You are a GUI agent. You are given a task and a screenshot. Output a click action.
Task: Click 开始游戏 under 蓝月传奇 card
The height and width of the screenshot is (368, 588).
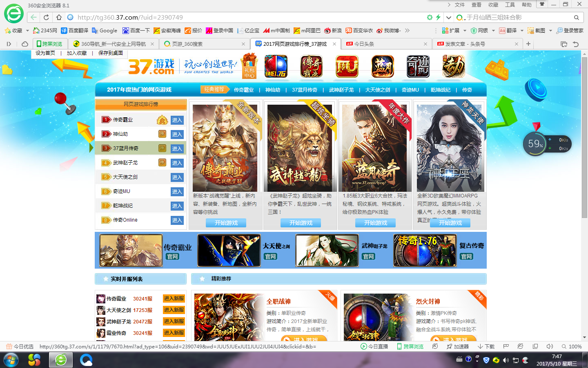[x=376, y=223]
